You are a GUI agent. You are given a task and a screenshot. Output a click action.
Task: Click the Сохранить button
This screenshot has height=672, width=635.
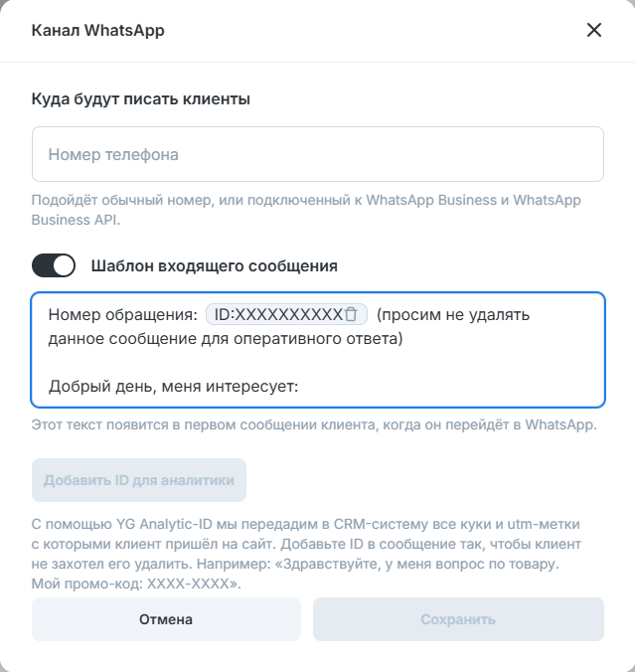coord(458,619)
